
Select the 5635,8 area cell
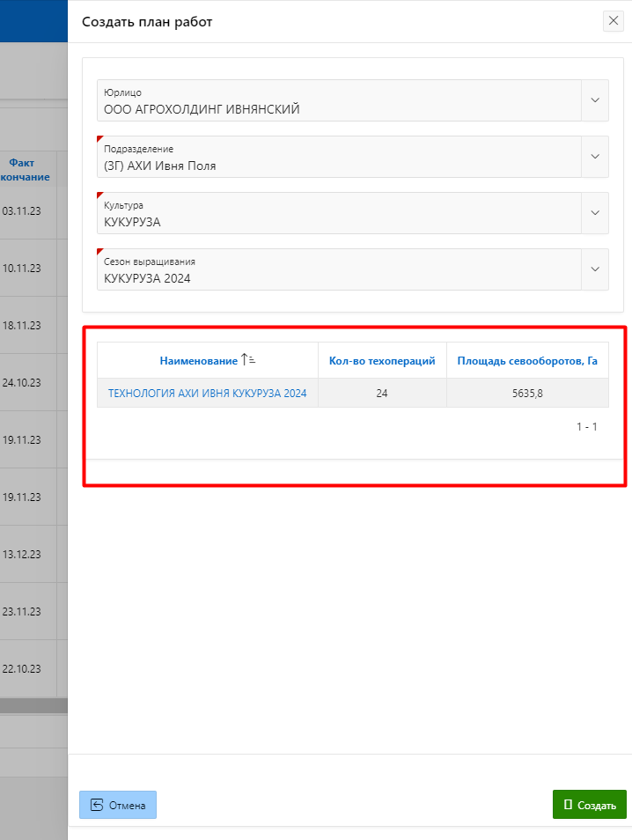(x=527, y=394)
